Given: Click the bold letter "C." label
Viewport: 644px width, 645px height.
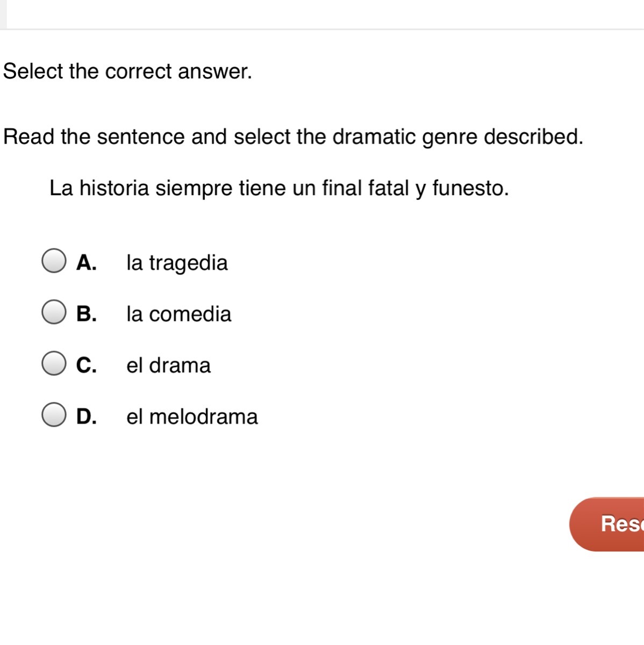Looking at the screenshot, I should (87, 365).
